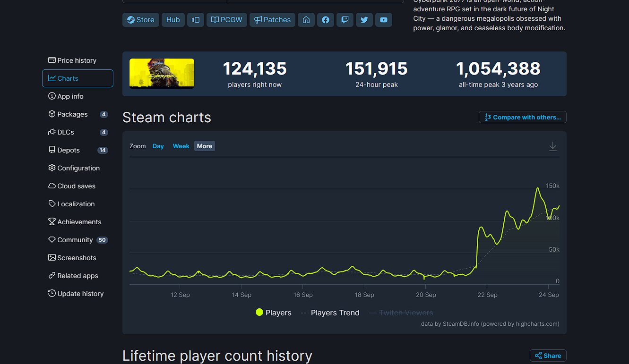Open the Share options button
This screenshot has width=629, height=364.
(x=548, y=356)
